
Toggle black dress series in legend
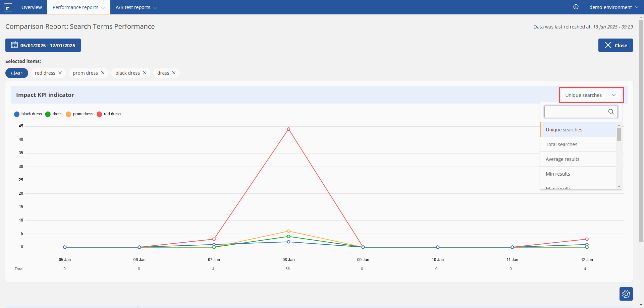(x=28, y=114)
